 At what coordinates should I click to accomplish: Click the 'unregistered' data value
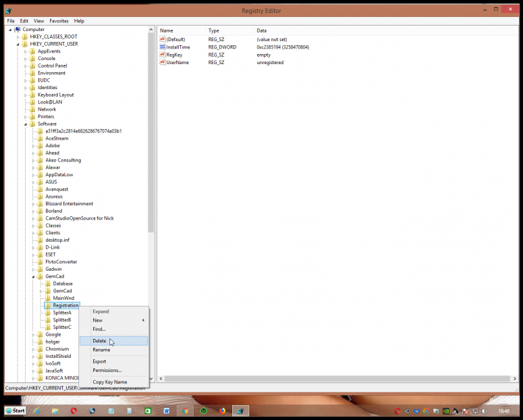[x=270, y=62]
